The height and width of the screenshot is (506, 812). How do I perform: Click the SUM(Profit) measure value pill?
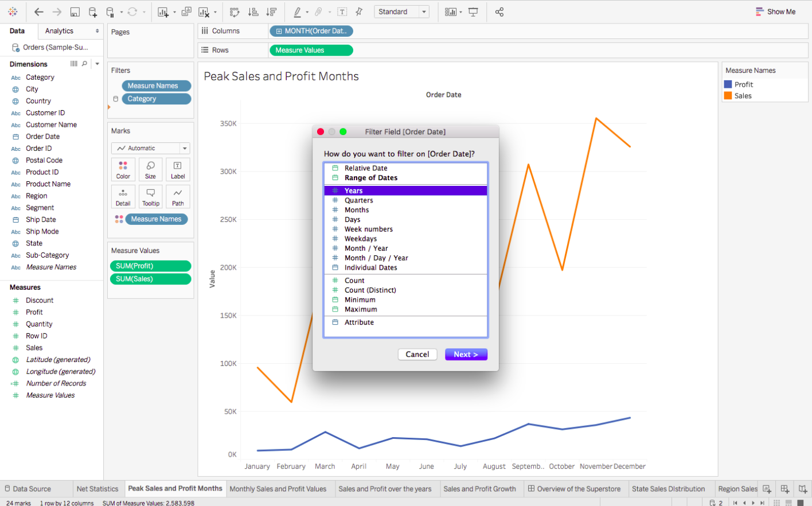[x=150, y=266]
